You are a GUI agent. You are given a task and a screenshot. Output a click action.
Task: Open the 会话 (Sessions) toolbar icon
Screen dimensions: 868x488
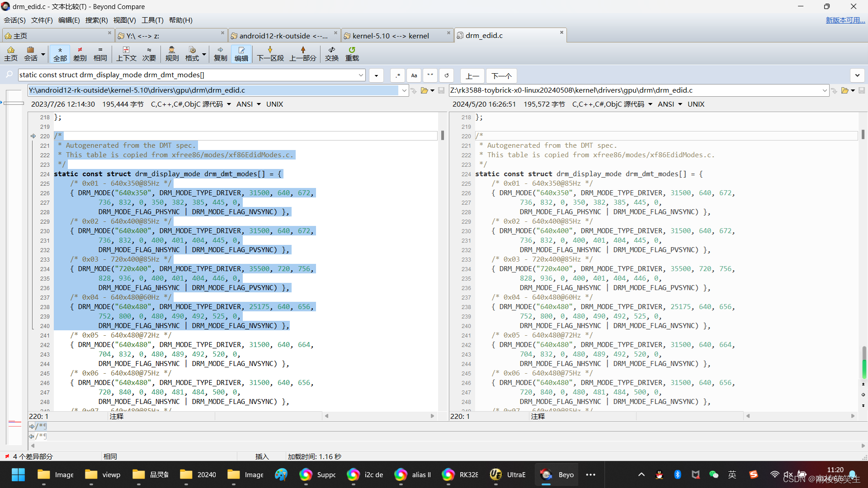coord(31,54)
